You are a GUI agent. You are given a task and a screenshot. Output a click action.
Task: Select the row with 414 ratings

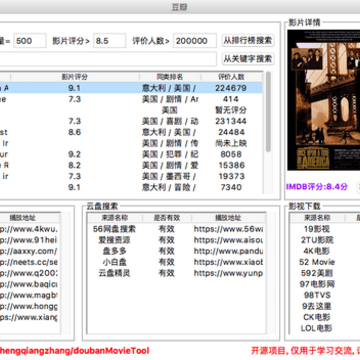131,99
